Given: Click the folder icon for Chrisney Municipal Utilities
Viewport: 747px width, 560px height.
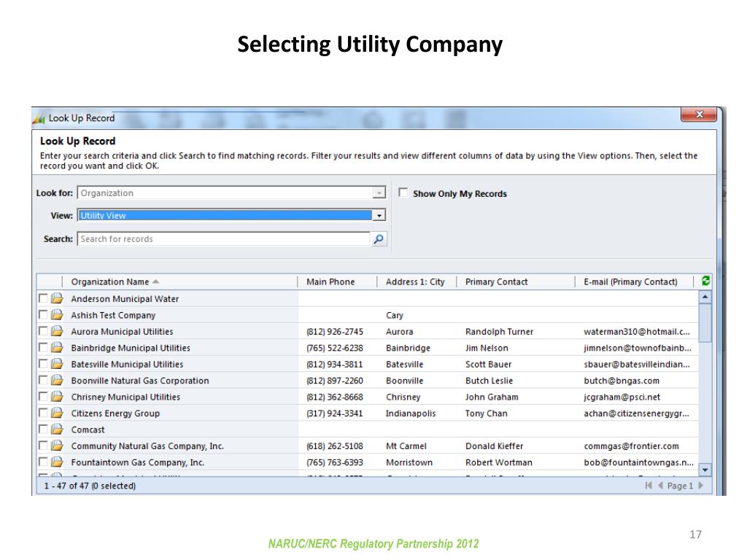Looking at the screenshot, I should click(x=57, y=397).
